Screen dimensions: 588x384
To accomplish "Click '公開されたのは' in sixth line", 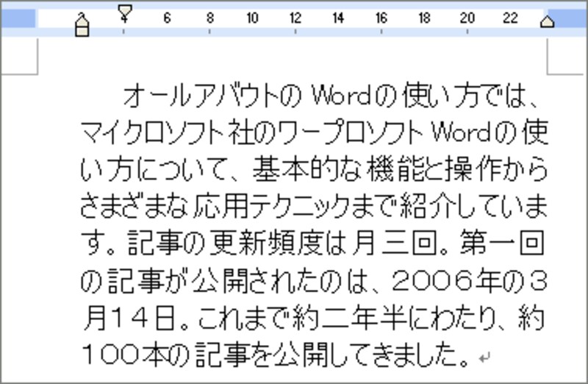I will point(280,280).
